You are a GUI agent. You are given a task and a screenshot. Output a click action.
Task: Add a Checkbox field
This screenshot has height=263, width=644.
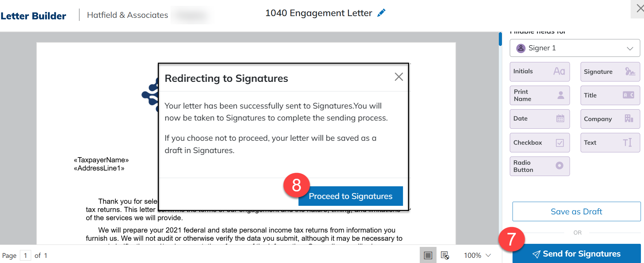tap(540, 142)
